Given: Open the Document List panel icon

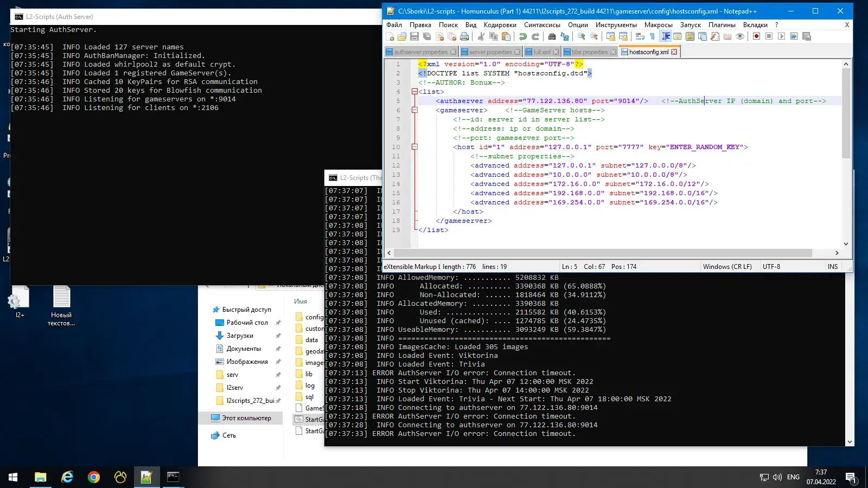Looking at the screenshot, I should tap(703, 36).
